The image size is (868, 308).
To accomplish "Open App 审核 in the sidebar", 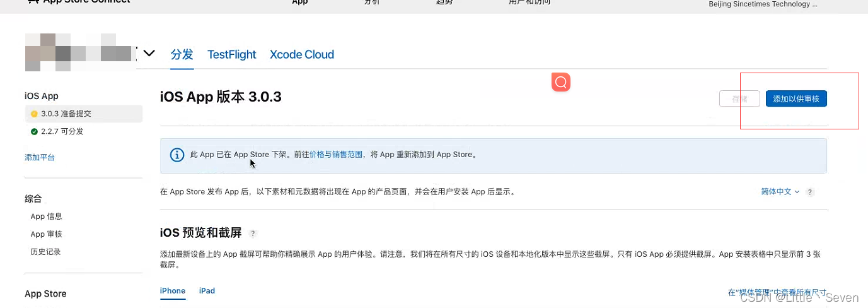I will pos(46,234).
